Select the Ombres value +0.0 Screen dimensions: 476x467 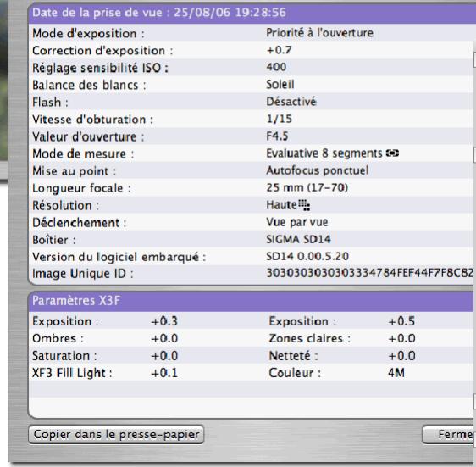pos(164,338)
